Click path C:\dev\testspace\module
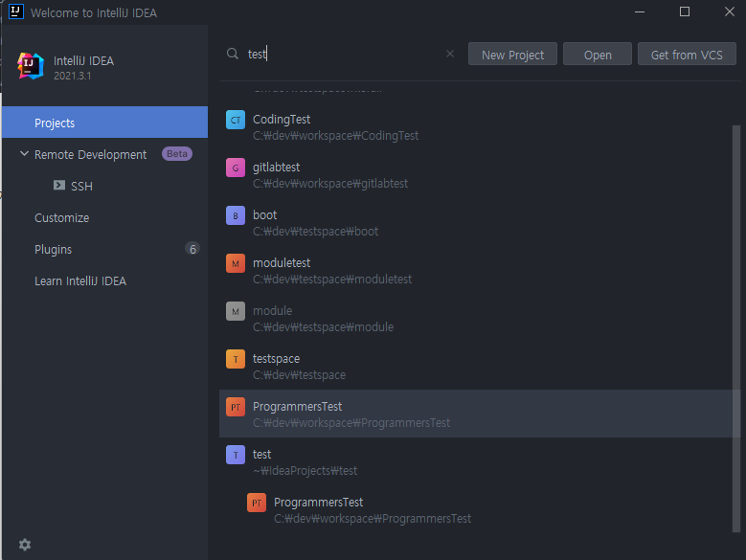The height and width of the screenshot is (560, 746). [323, 327]
